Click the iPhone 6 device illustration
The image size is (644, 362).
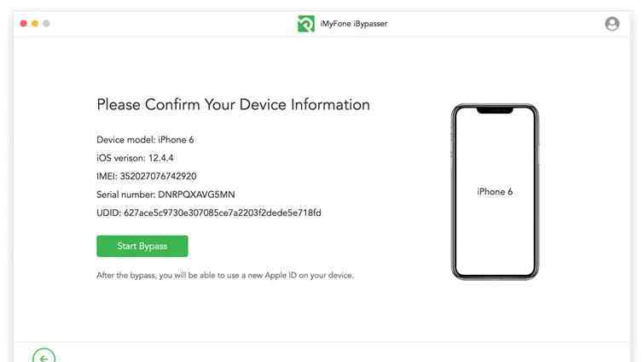point(495,191)
